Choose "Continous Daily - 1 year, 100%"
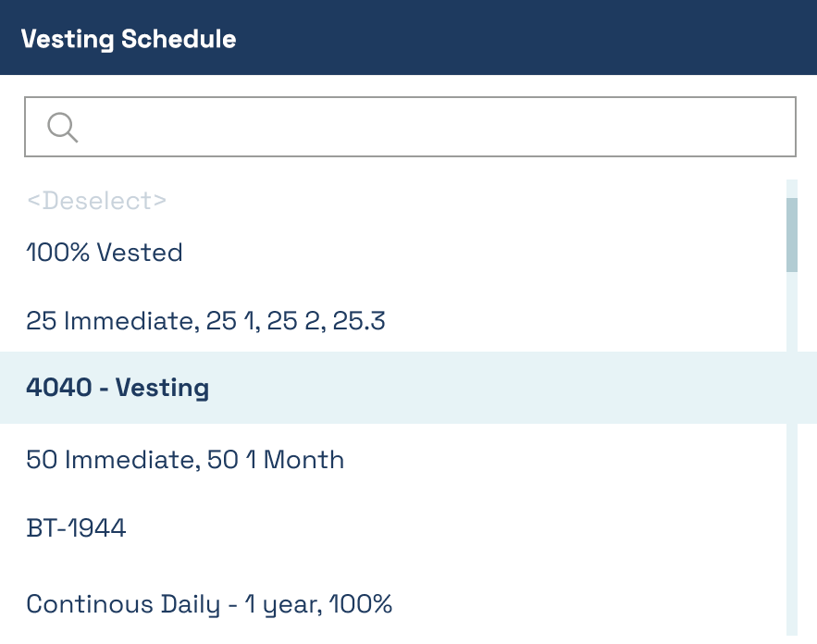Screen dimensions: 817x644 click(x=209, y=604)
